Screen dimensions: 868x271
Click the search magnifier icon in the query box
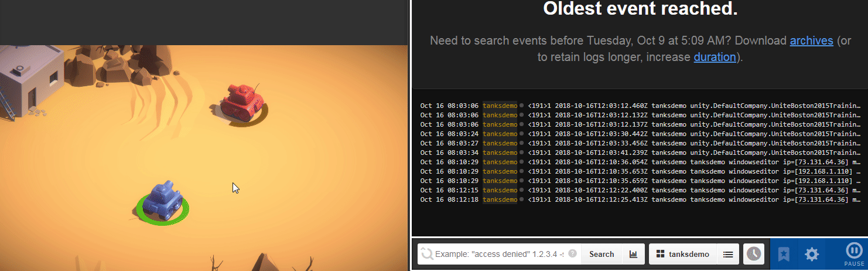[427, 254]
